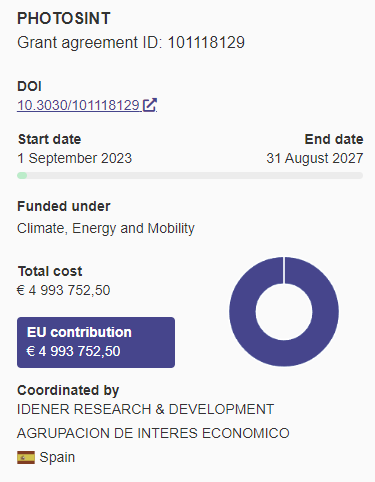375x482 pixels.
Task: Click the Total cost amount
Action: click(64, 290)
